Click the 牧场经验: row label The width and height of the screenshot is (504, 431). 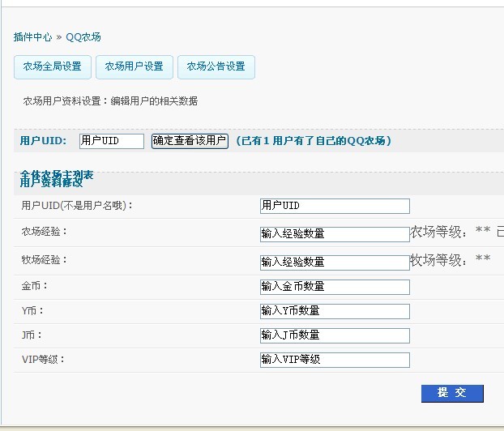tap(44, 260)
